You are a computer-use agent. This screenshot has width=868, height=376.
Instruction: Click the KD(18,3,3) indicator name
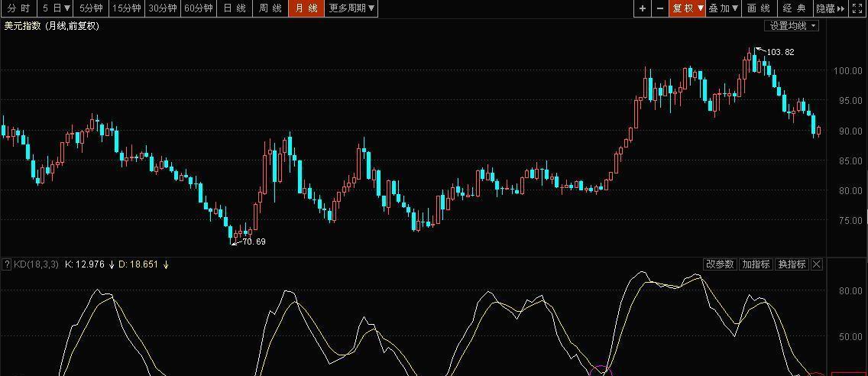36,264
